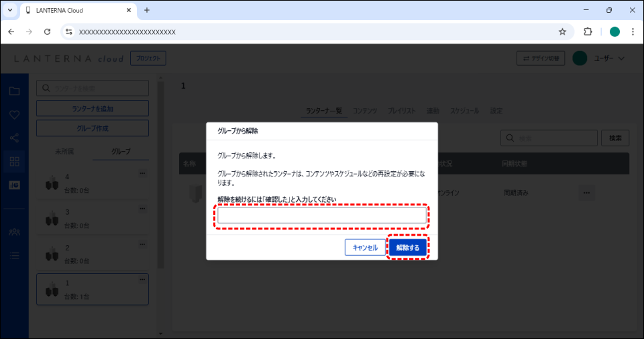Bookmark this page with the star icon
This screenshot has width=644, height=339.
click(x=562, y=32)
